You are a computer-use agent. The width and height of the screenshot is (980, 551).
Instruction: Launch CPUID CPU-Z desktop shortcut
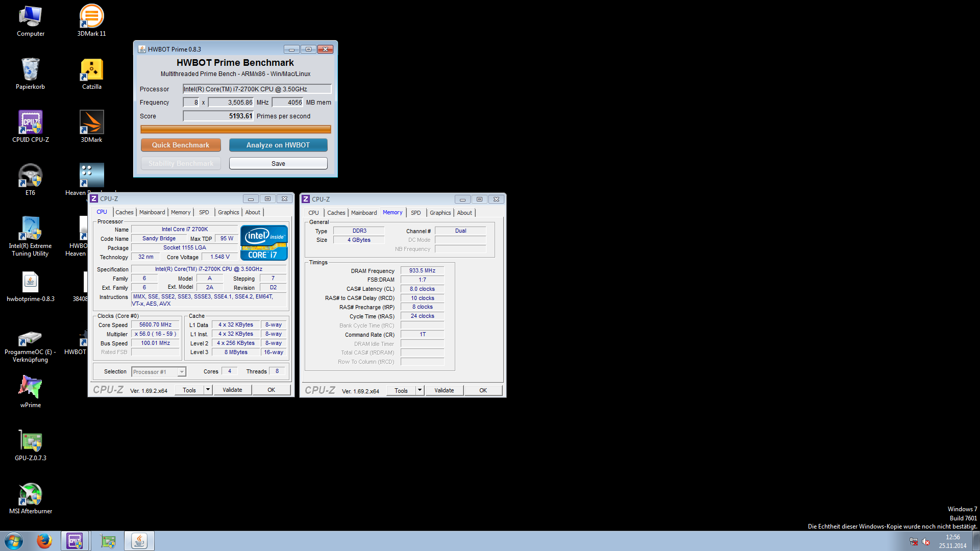point(31,127)
